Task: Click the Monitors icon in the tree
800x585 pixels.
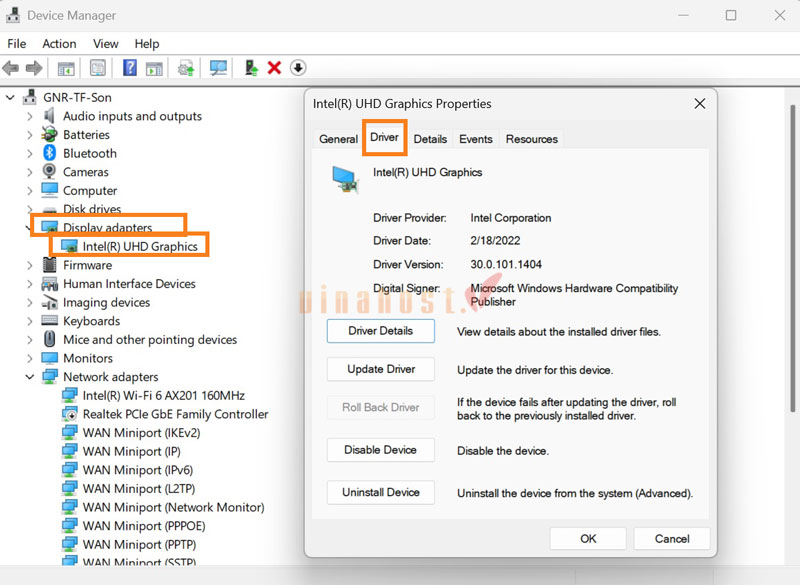Action: [x=49, y=358]
